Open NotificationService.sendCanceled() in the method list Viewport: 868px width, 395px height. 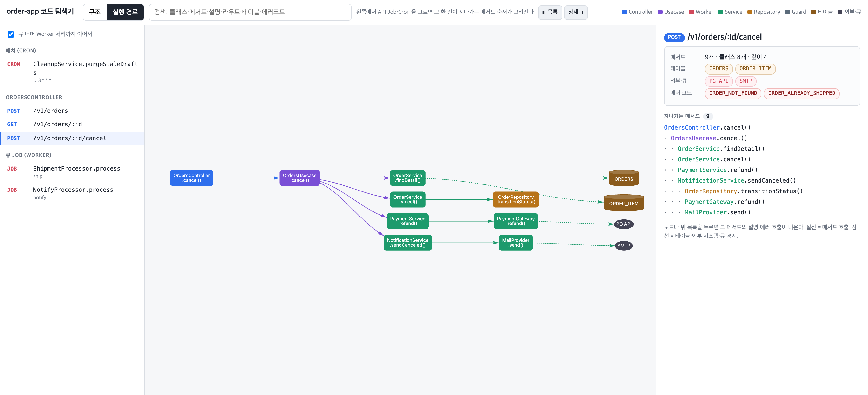[737, 181]
